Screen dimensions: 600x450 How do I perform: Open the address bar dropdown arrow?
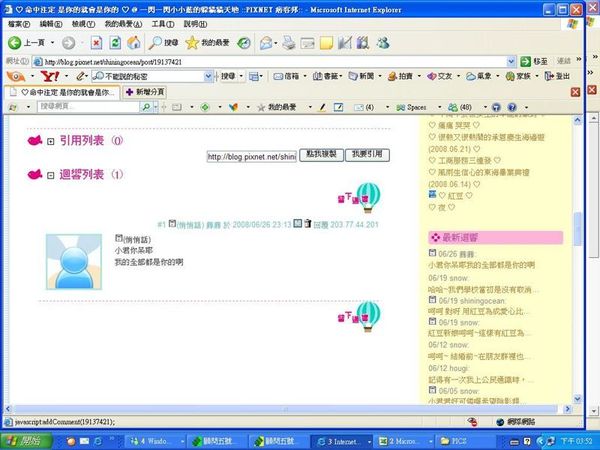pos(511,61)
